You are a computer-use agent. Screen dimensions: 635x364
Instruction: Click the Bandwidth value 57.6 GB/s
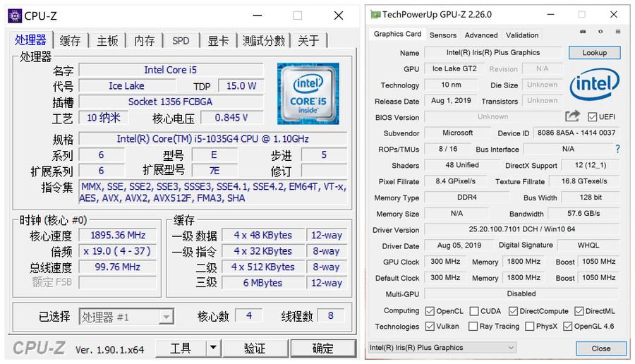coord(583,213)
